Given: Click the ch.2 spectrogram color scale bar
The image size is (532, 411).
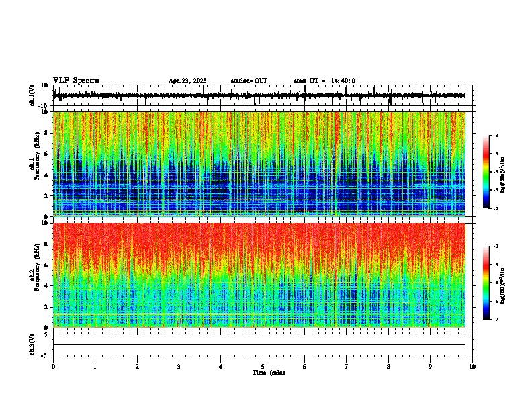Looking at the screenshot, I should (x=486, y=283).
